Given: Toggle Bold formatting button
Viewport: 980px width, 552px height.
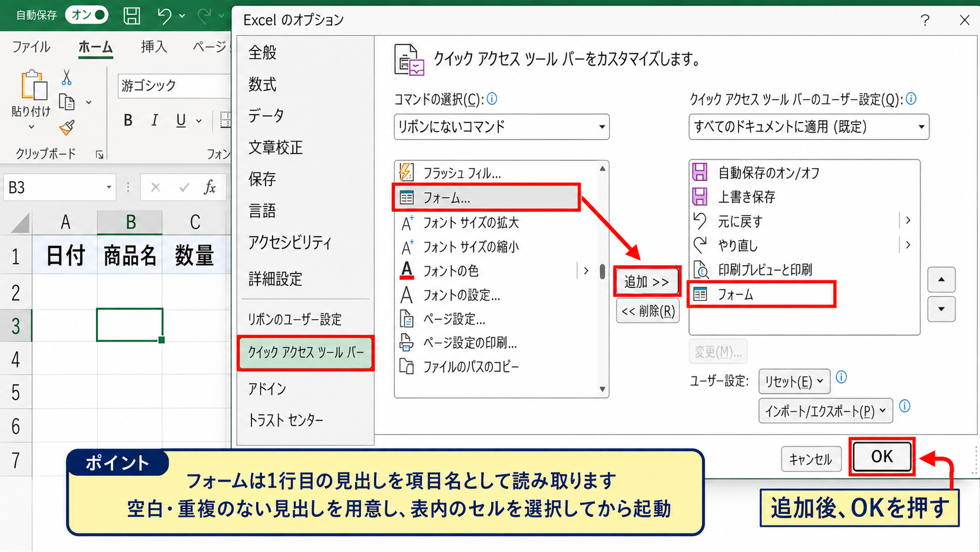Looking at the screenshot, I should click(128, 121).
